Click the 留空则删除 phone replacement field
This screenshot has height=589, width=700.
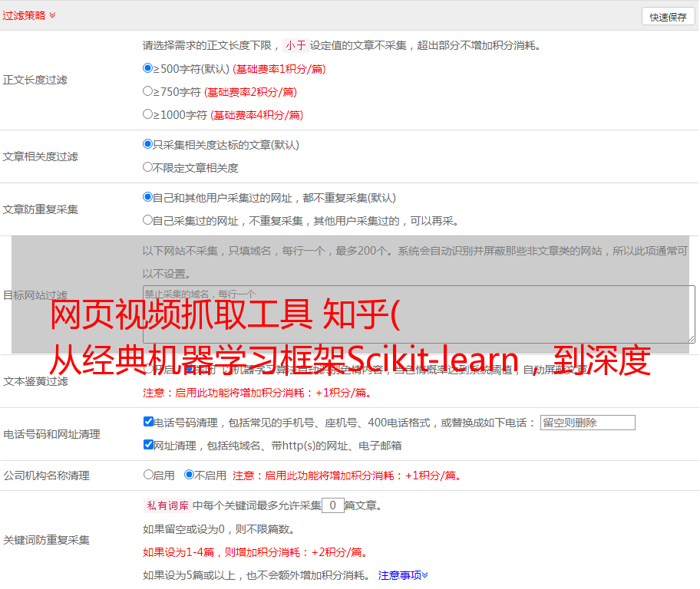coord(587,423)
